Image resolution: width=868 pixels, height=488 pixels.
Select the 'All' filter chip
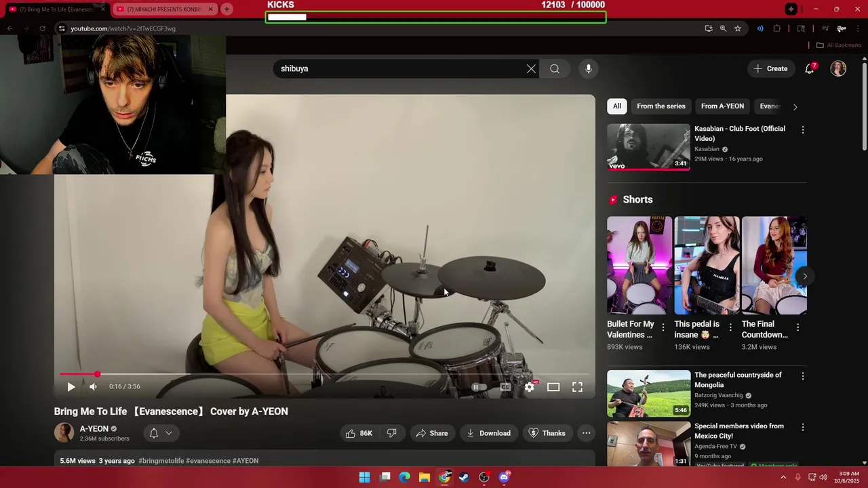tap(617, 106)
